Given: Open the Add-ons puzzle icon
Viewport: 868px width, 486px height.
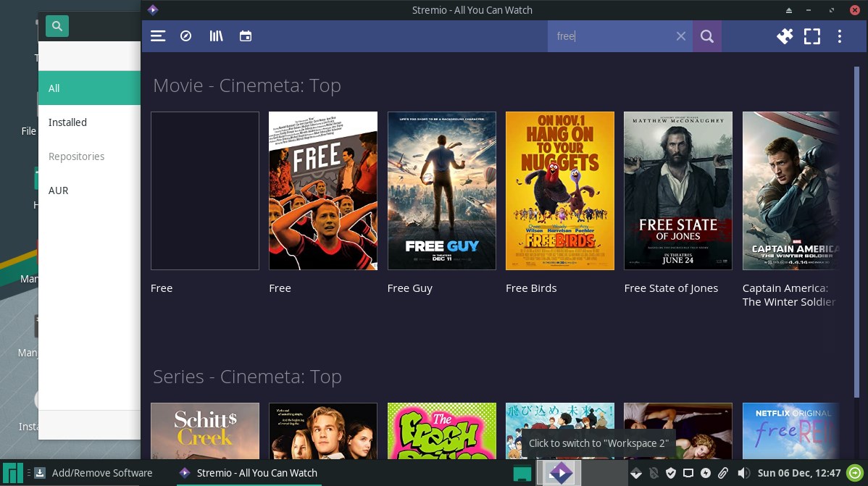Looking at the screenshot, I should click(x=785, y=36).
